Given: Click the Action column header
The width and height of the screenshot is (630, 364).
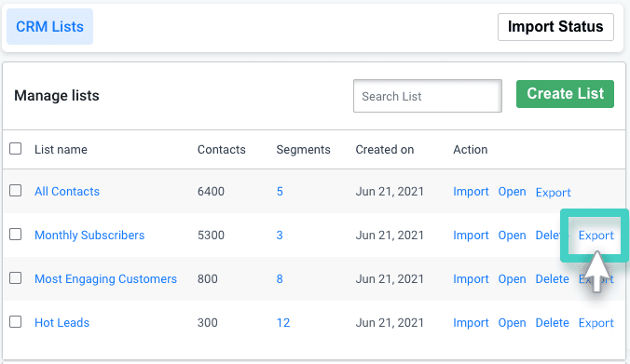Looking at the screenshot, I should (x=471, y=150).
